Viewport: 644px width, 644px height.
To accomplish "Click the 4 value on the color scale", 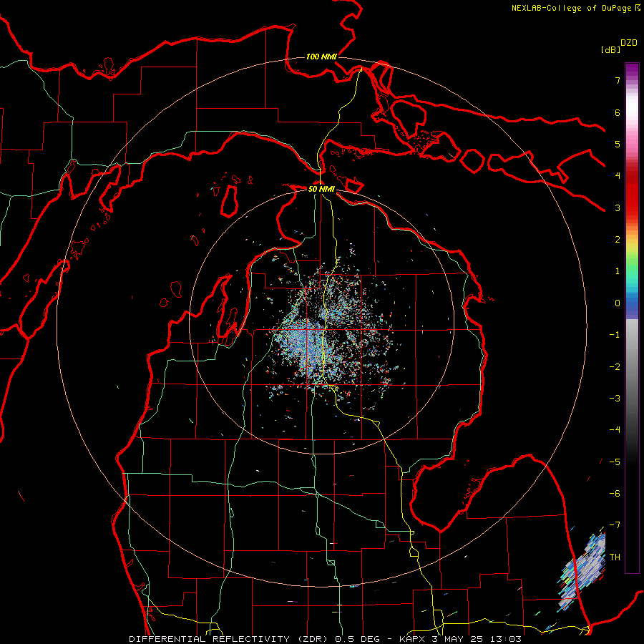I will 618,176.
